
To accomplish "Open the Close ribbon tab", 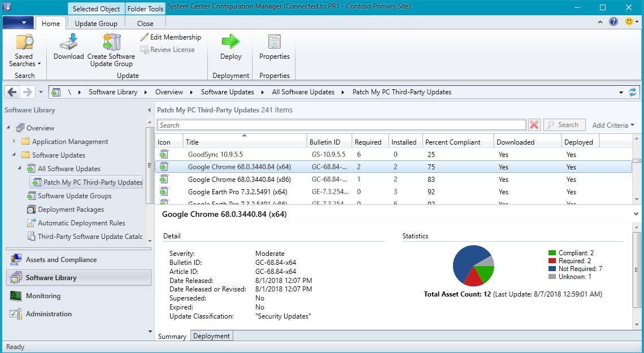I will (145, 23).
